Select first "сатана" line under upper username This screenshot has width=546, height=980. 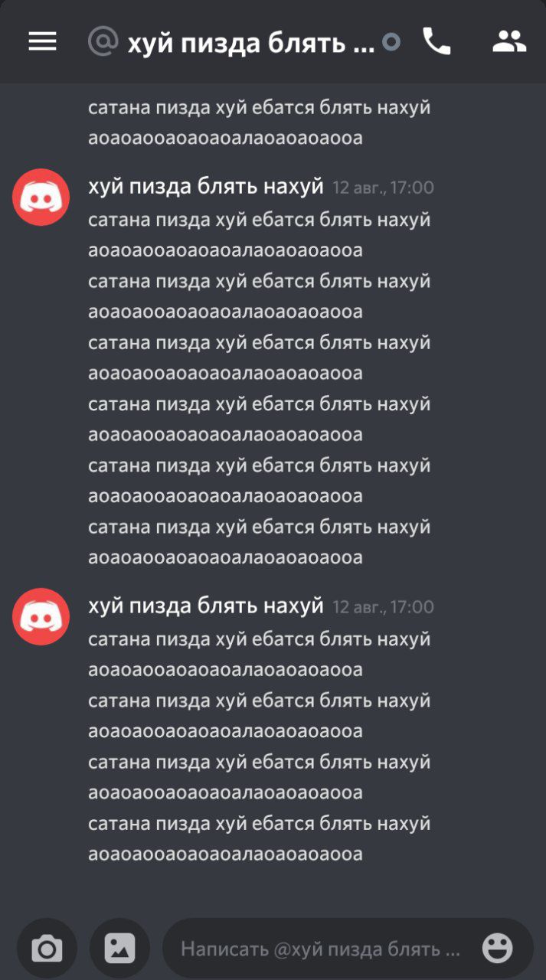(260, 220)
